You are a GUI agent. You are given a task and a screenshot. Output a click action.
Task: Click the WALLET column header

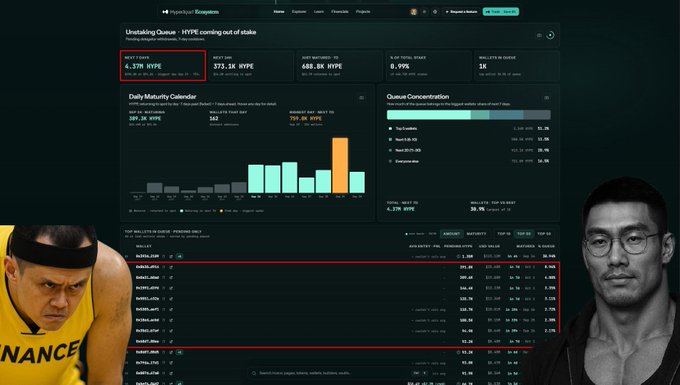pos(144,246)
